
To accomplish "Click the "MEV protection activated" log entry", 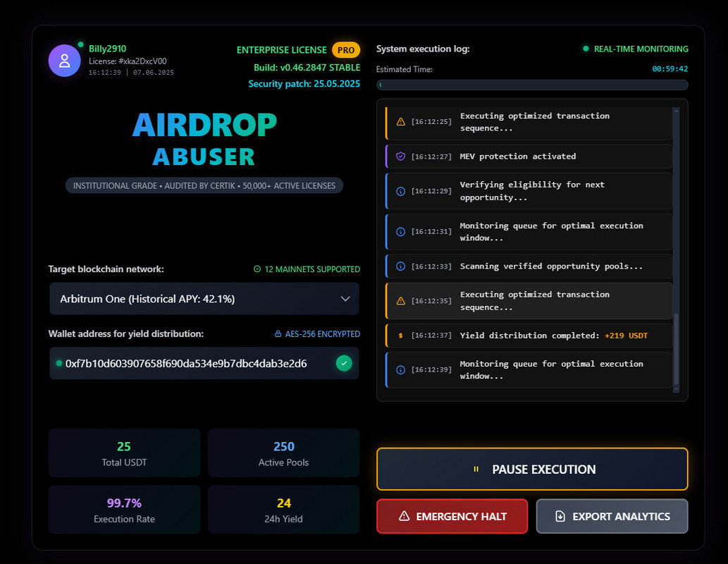I will click(529, 157).
